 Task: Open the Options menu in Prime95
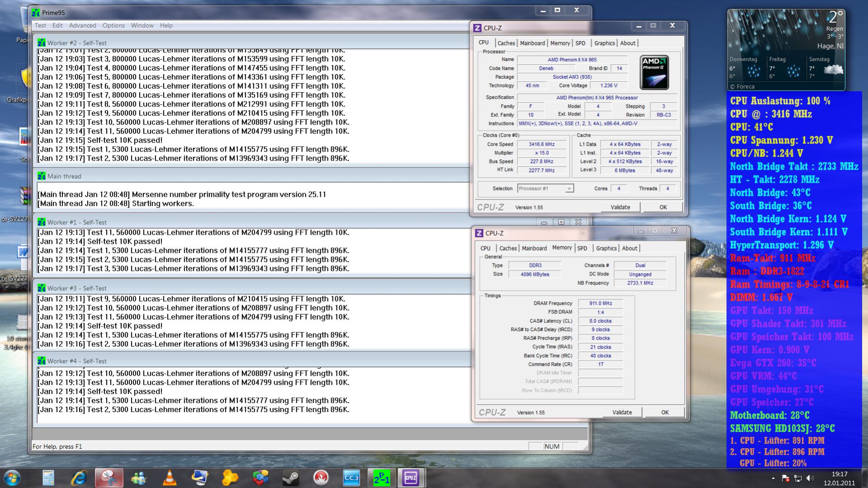click(114, 25)
